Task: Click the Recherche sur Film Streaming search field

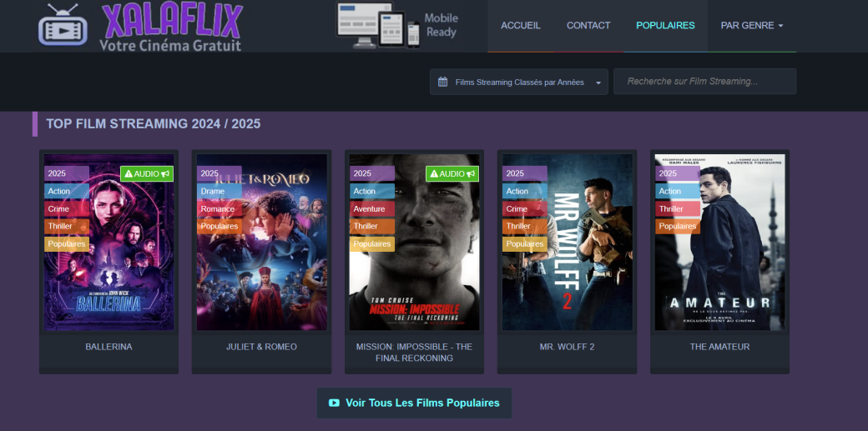Action: [704, 82]
